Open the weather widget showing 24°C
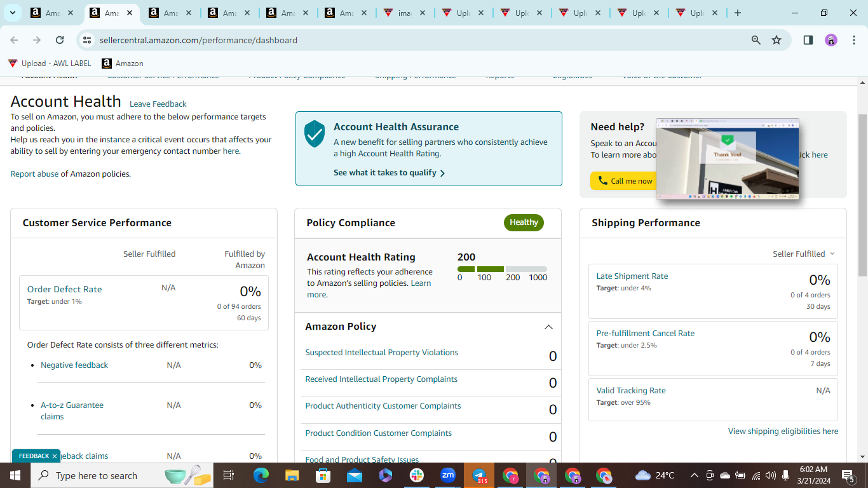This screenshot has height=488, width=868. [654, 475]
